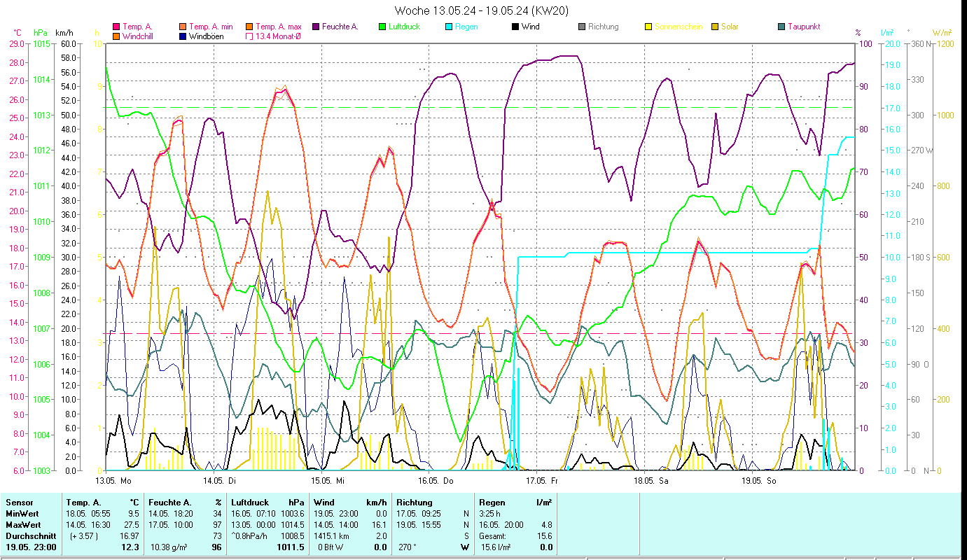Image resolution: width=967 pixels, height=560 pixels.
Task: Click the '13.05. Mo' day label on the time axis
Action: tap(113, 481)
